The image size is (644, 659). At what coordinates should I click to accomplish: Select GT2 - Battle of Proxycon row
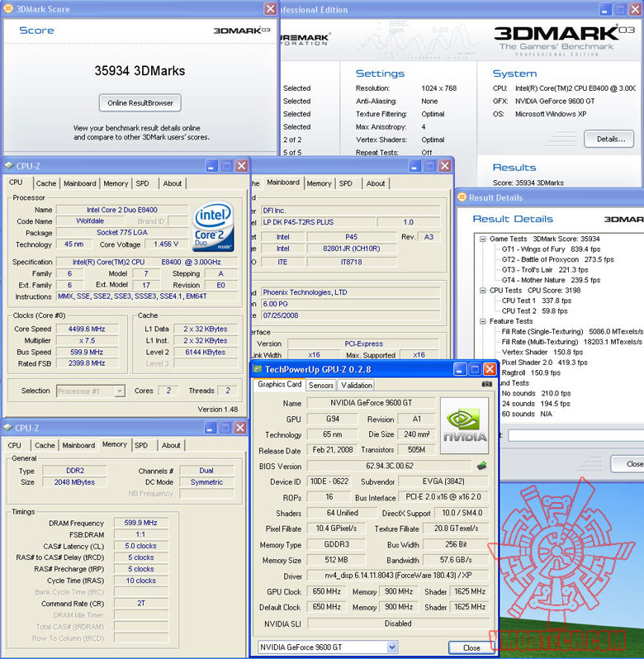(x=557, y=259)
